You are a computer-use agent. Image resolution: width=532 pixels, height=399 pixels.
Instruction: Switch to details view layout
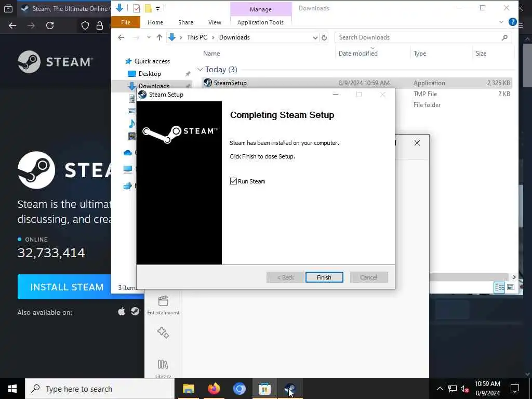pyautogui.click(x=499, y=287)
